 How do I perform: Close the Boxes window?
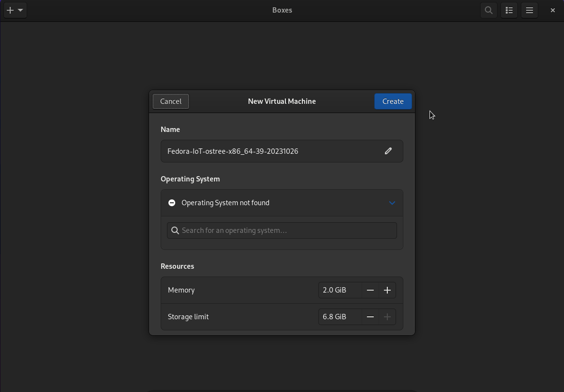(553, 10)
